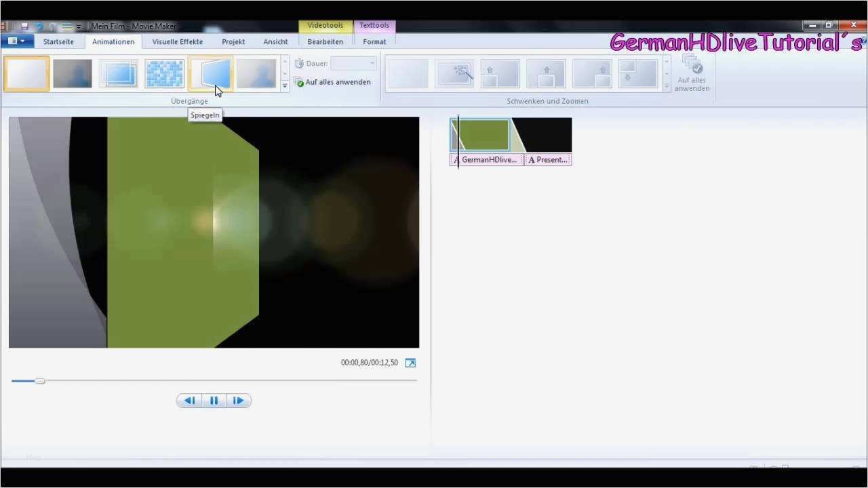Select the black second clip in the storyboard
This screenshot has width=868, height=488.
click(x=542, y=135)
